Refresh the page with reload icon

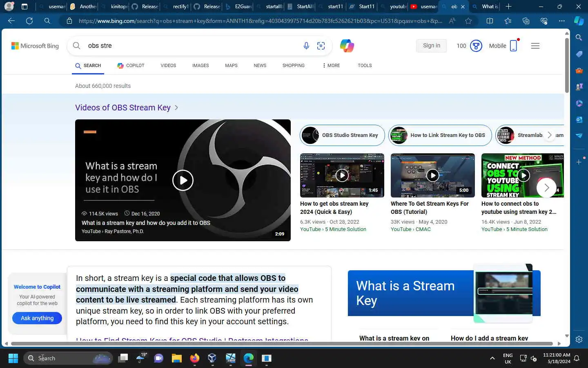pos(29,21)
